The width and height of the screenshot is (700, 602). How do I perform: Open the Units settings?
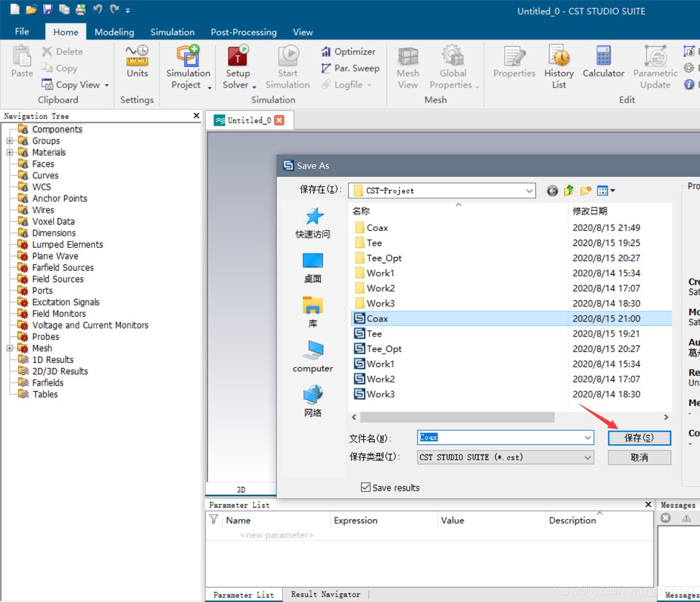click(137, 61)
